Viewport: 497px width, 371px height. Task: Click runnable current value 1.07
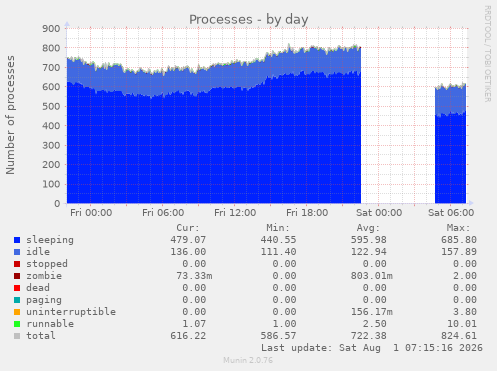tap(194, 324)
